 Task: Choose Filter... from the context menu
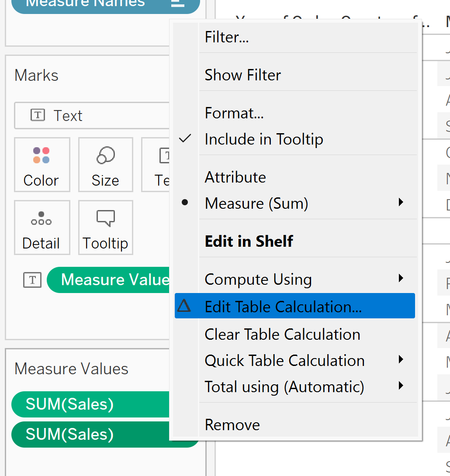[227, 37]
